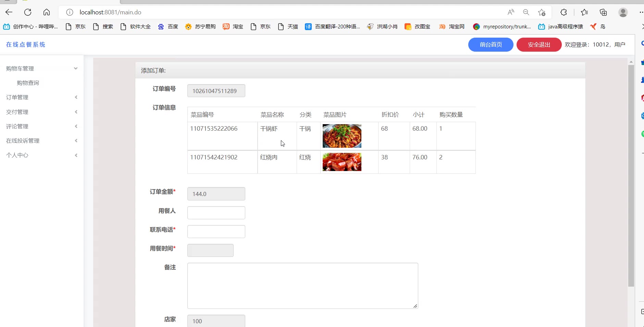Click the 备注 text area
This screenshot has height=327, width=644.
tap(302, 286)
